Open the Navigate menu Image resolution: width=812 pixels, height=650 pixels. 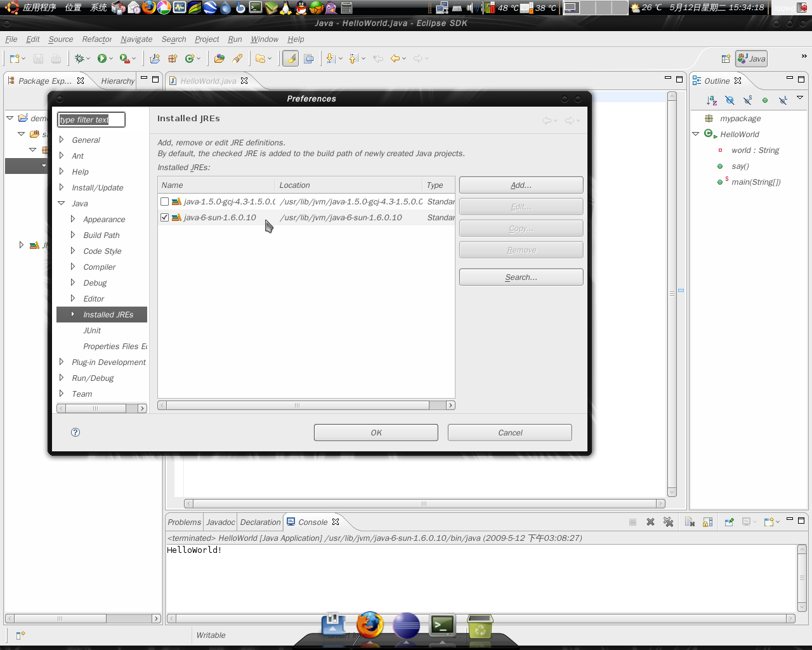[x=136, y=39]
